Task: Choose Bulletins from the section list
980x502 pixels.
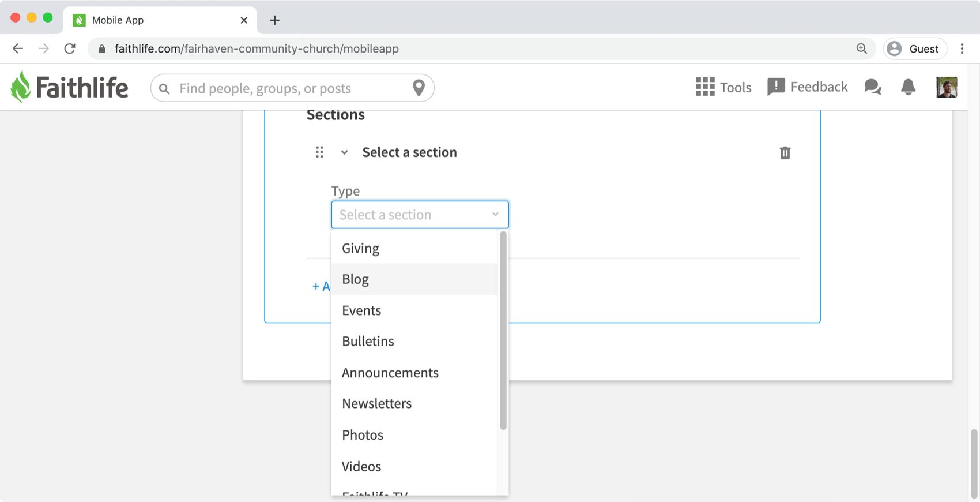Action: tap(414, 341)
